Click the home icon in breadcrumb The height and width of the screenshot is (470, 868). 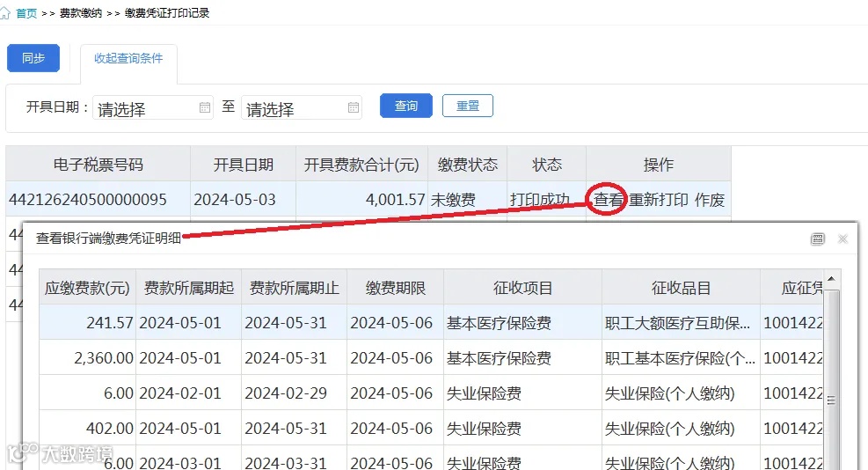5,12
